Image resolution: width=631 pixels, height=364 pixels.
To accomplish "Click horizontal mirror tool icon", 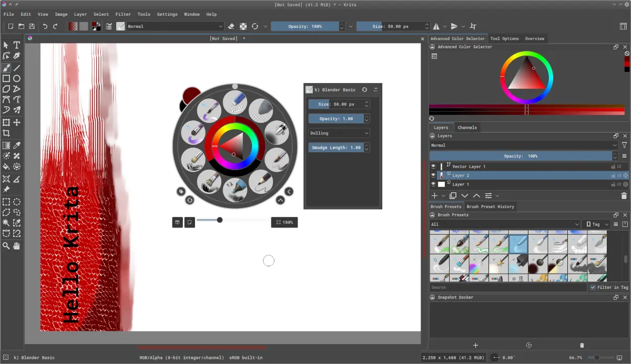I will (436, 26).
